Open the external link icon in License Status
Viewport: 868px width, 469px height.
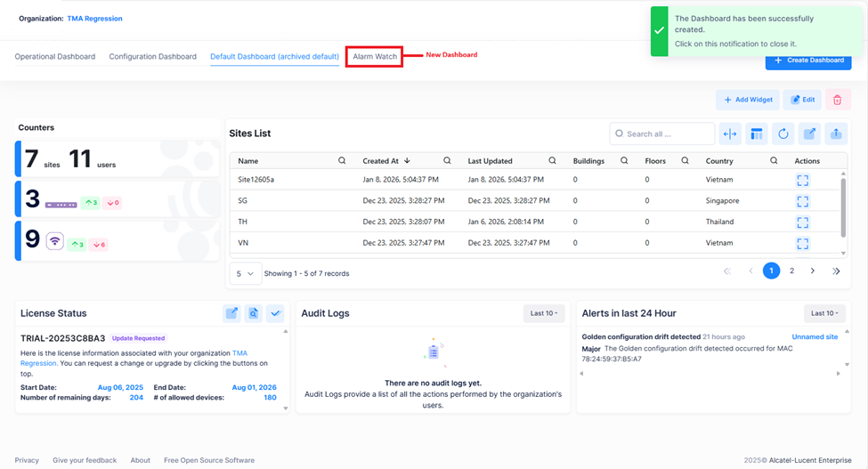(x=231, y=313)
